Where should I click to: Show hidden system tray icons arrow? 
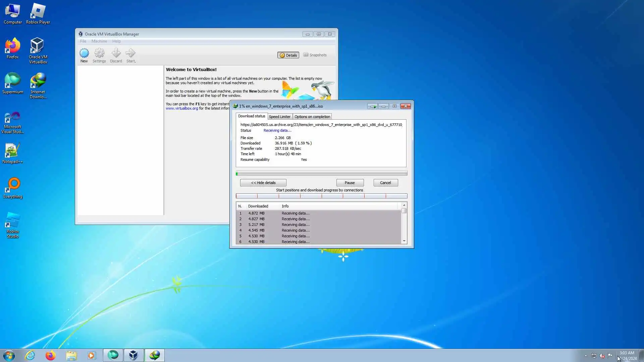point(586,356)
